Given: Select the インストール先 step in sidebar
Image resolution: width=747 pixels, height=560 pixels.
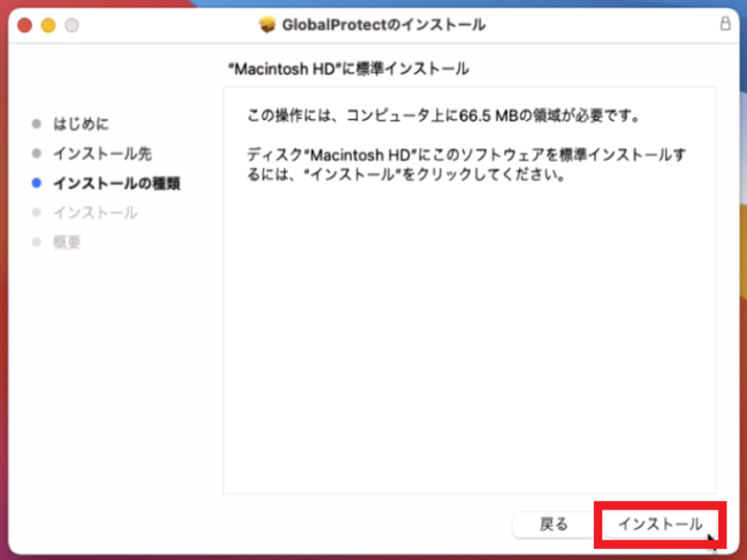Looking at the screenshot, I should coord(103,153).
